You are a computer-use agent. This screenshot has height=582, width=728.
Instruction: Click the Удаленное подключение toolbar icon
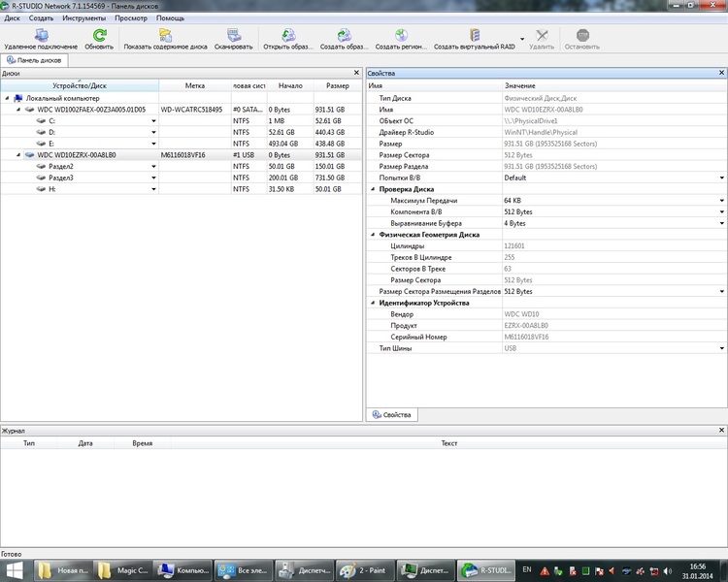41,35
